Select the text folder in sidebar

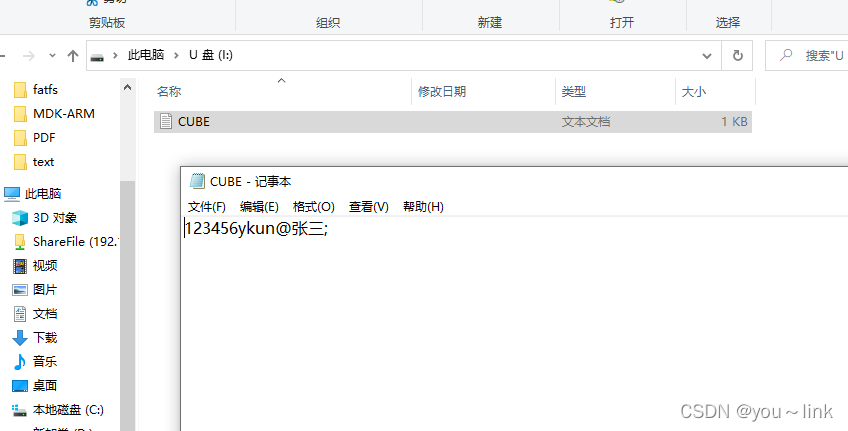[34, 162]
